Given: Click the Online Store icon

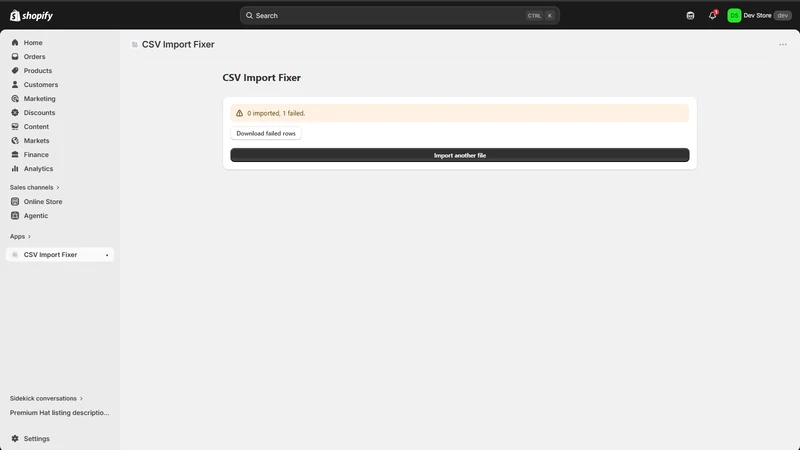Looking at the screenshot, I should click(15, 202).
